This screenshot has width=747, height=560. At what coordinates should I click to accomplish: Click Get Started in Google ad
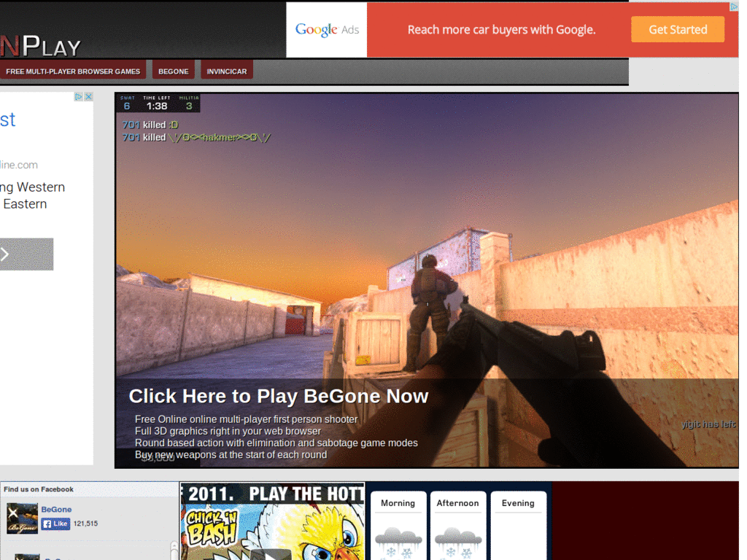point(678,29)
